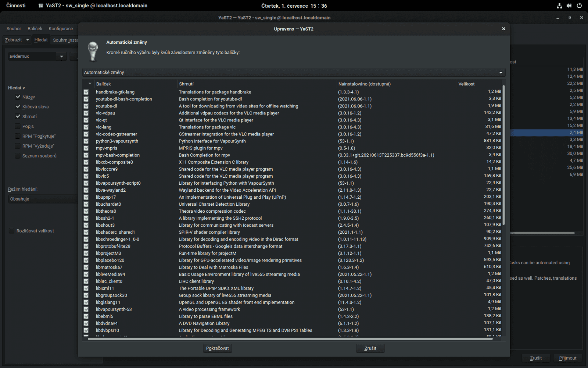Click the sort arrow in the package list header
Image resolution: width=588 pixels, height=368 pixels.
(89, 84)
